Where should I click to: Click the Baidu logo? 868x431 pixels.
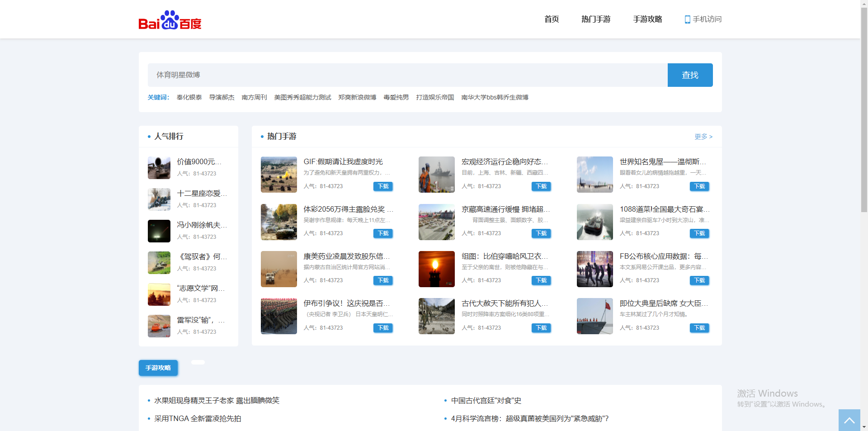170,20
